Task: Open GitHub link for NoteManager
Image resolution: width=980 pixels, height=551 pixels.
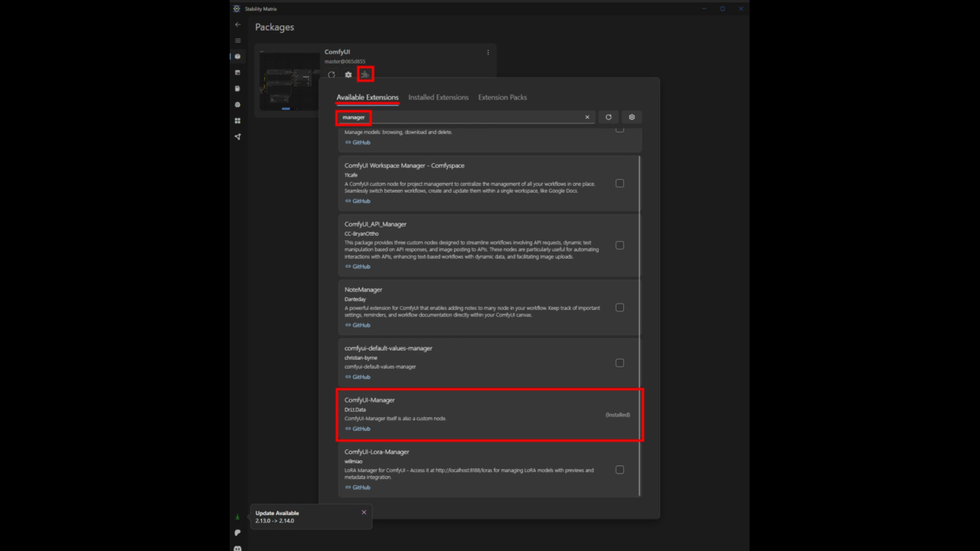Action: click(358, 325)
